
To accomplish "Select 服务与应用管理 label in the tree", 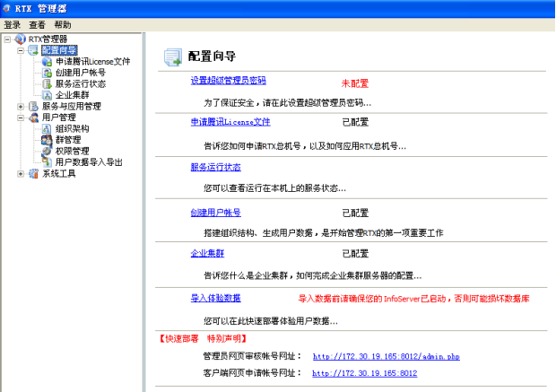I will click(x=72, y=107).
